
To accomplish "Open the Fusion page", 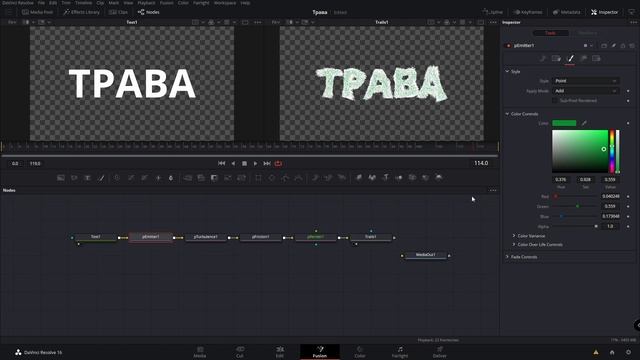I will [x=320, y=352].
